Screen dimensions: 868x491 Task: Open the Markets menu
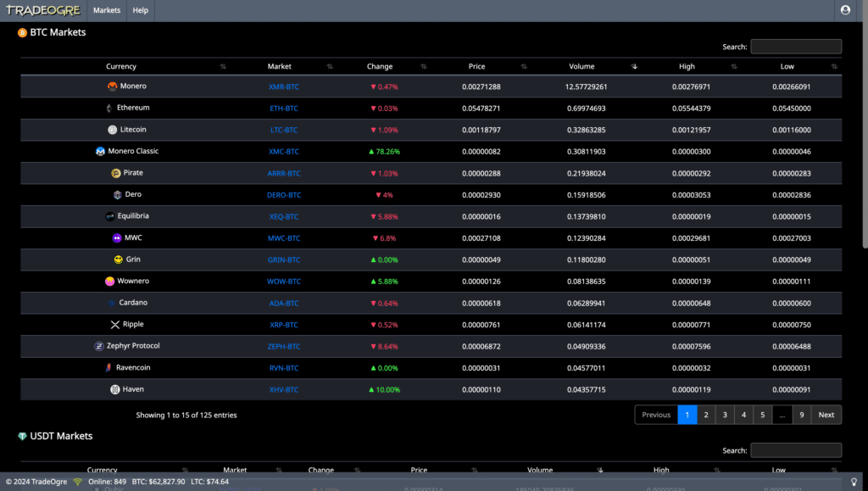point(107,10)
